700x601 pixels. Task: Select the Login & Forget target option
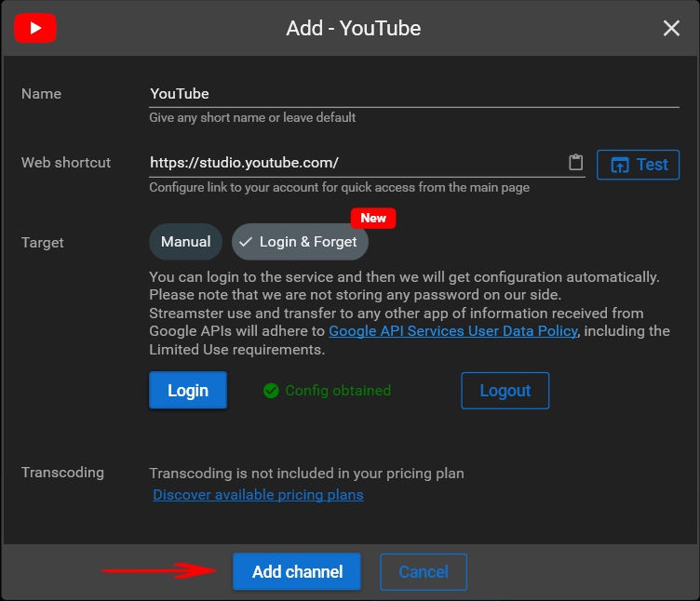point(300,242)
